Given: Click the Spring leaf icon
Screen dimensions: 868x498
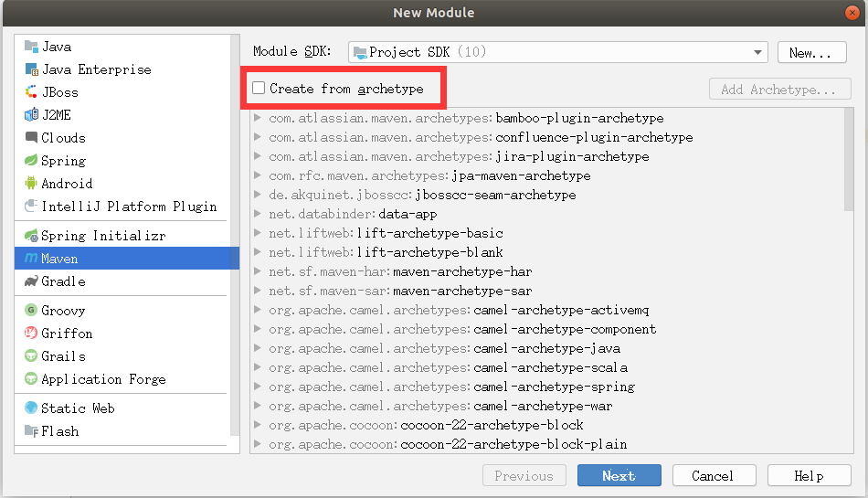Looking at the screenshot, I should pos(32,161).
